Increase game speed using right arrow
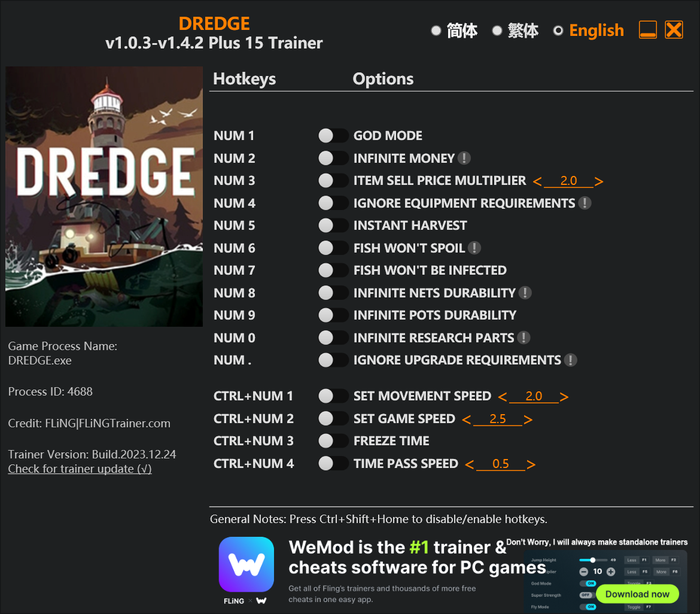Screen dimensions: 700x614 pos(528,420)
